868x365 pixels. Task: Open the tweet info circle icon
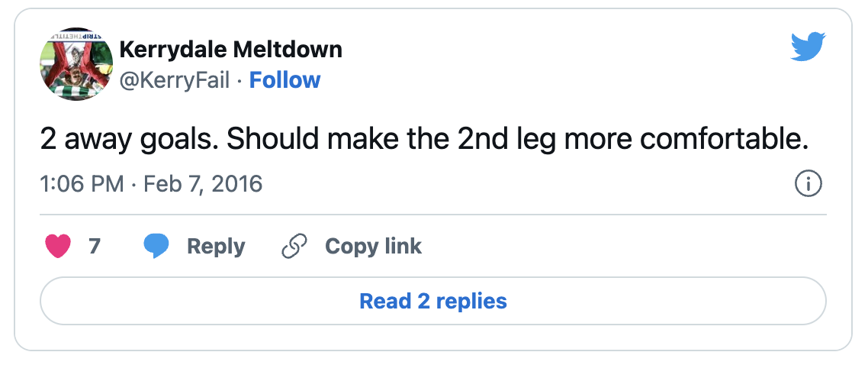[808, 184]
